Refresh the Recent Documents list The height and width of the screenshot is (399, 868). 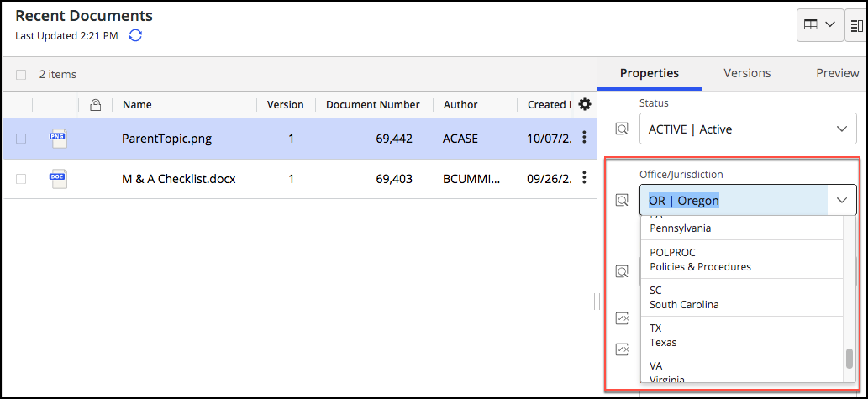pyautogui.click(x=135, y=35)
